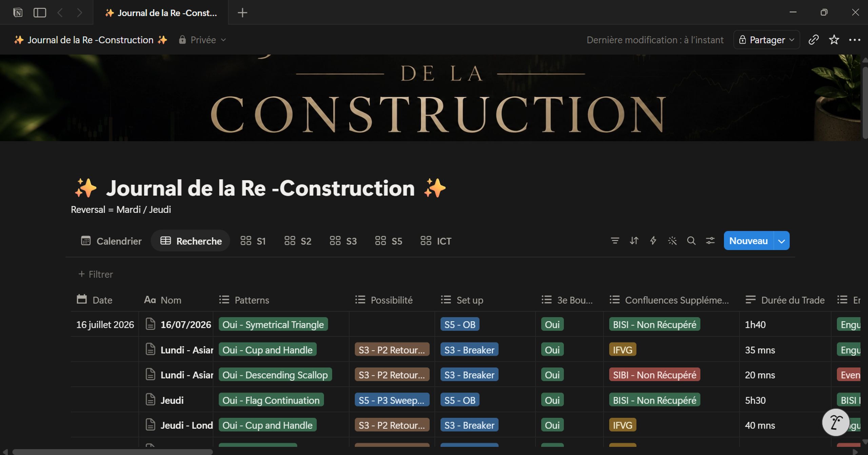The height and width of the screenshot is (455, 868).
Task: Open the sort arrows icon
Action: point(634,241)
